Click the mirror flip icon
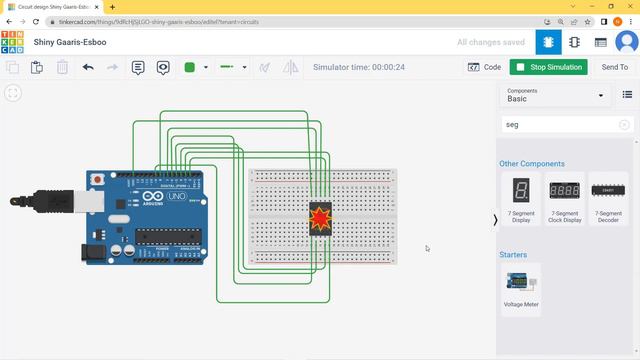 click(x=290, y=67)
